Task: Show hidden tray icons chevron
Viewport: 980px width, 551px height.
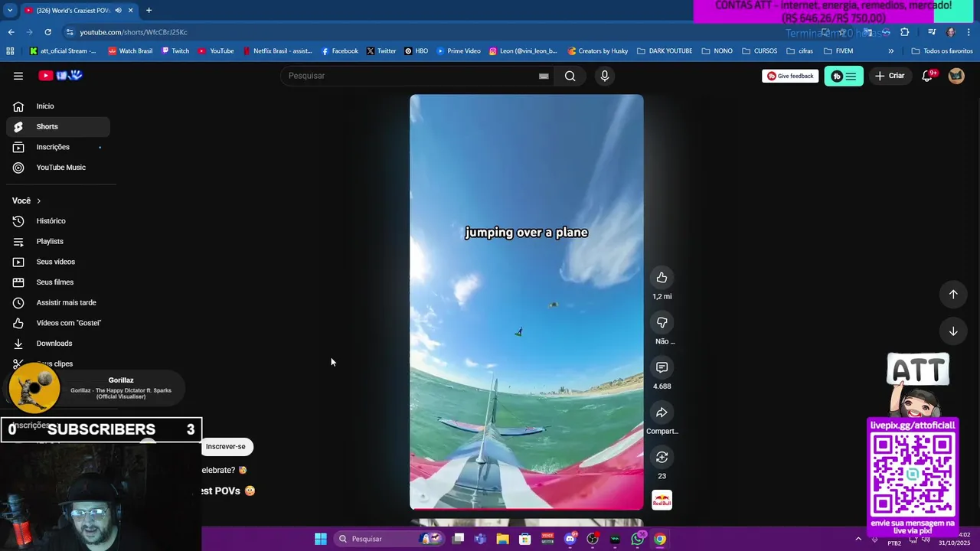Action: click(x=857, y=539)
